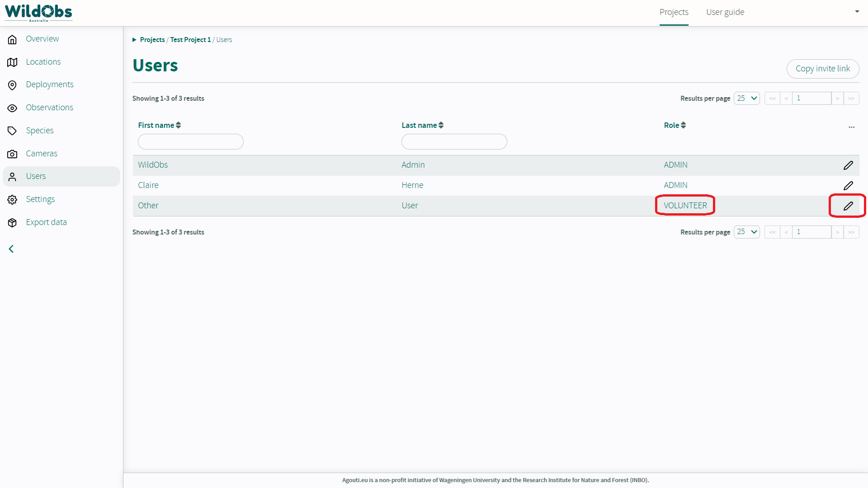
Task: Edit the admin user Claire Herne
Action: 848,185
